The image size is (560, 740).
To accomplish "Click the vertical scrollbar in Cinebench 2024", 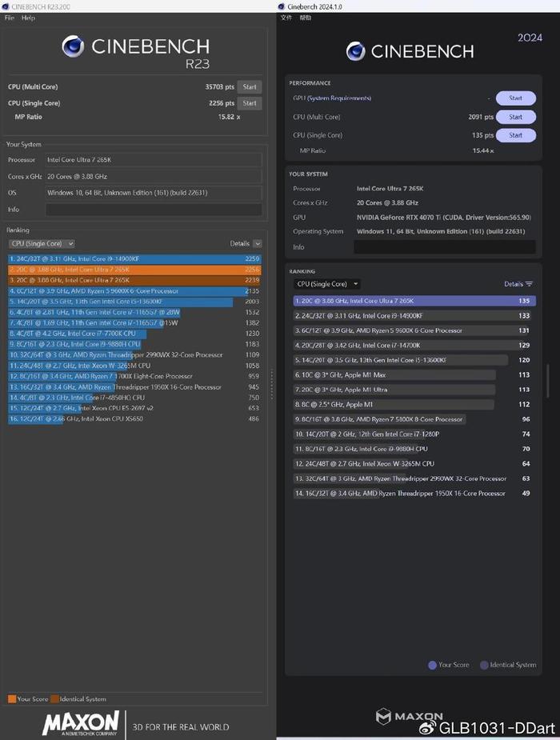I will click(x=547, y=381).
